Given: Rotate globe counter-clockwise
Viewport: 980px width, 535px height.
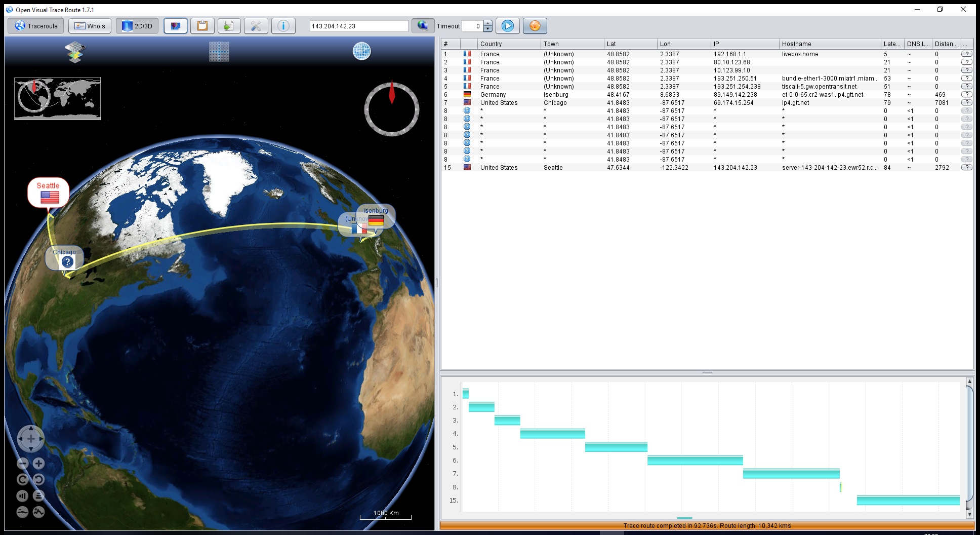Looking at the screenshot, I should coord(39,480).
